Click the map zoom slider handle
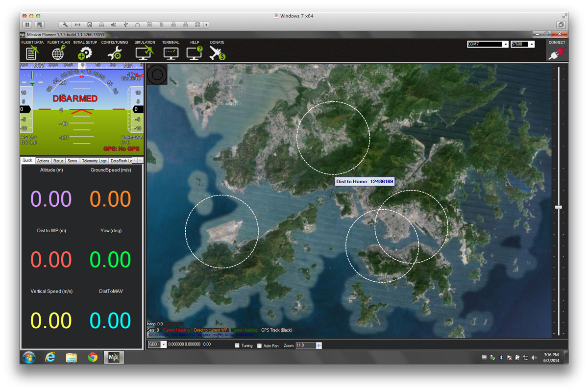 (x=558, y=208)
